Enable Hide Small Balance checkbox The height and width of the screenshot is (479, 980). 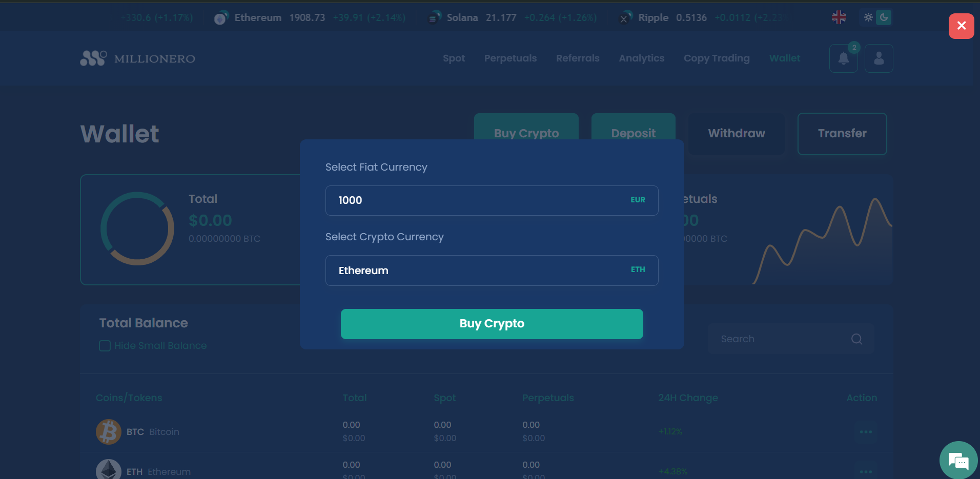point(105,346)
